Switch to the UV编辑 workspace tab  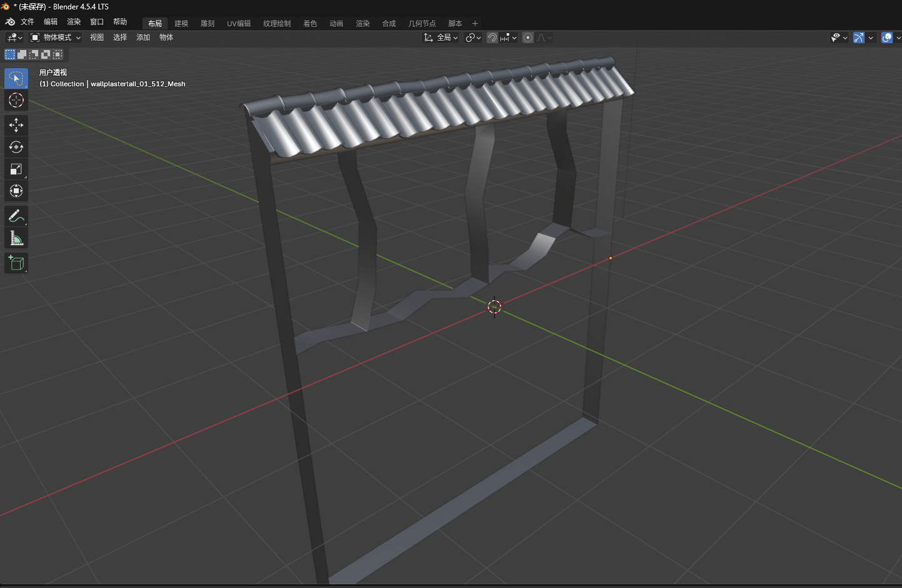(239, 24)
